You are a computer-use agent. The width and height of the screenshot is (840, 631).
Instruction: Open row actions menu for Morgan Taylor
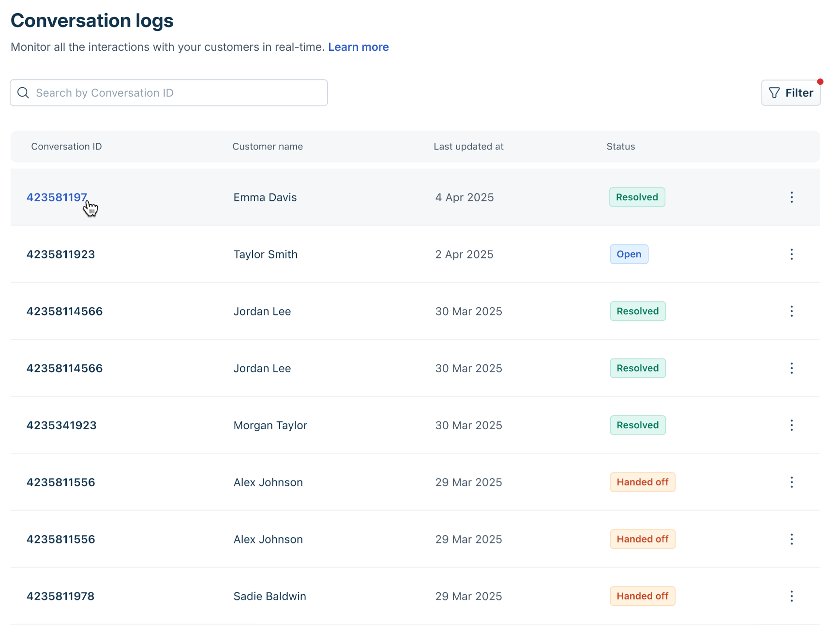point(792,425)
